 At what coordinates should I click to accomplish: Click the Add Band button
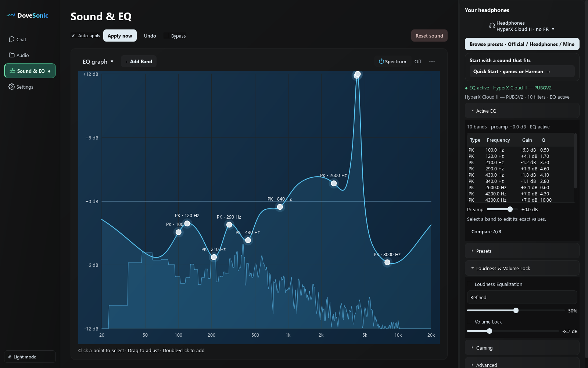(139, 61)
